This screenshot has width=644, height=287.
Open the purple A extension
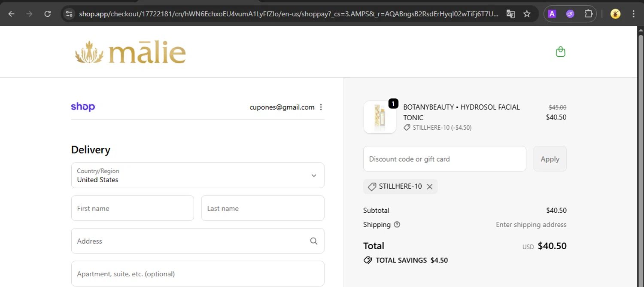552,14
